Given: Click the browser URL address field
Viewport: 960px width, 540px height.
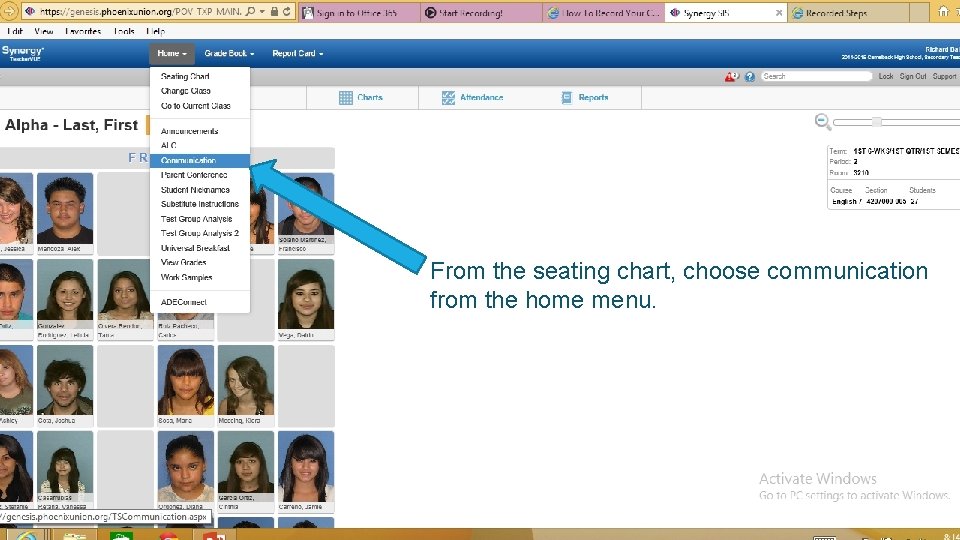Looking at the screenshot, I should point(141,11).
